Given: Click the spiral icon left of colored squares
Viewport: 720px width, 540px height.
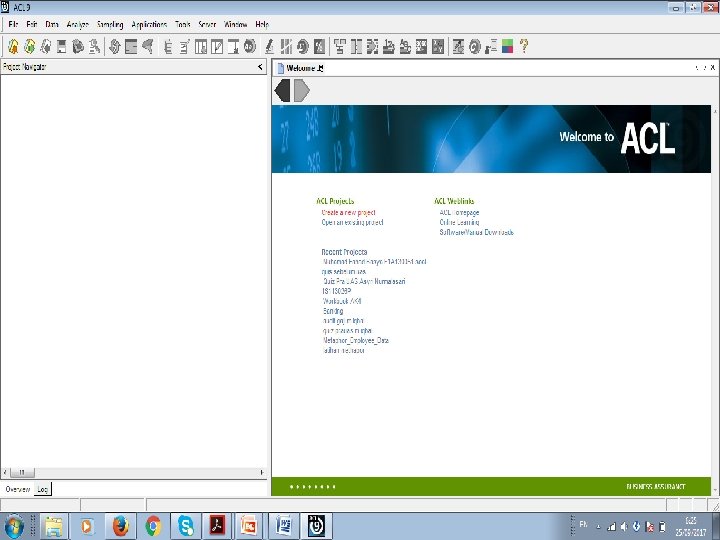Looking at the screenshot, I should click(475, 46).
